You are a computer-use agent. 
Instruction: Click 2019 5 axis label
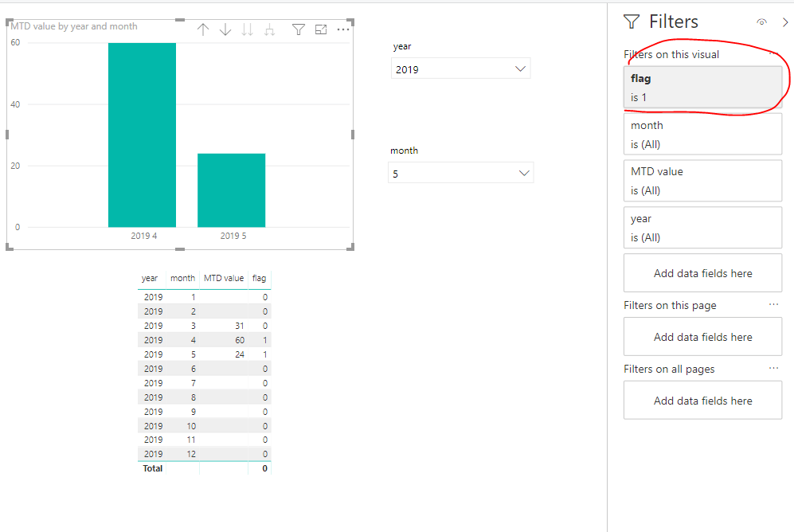point(233,236)
